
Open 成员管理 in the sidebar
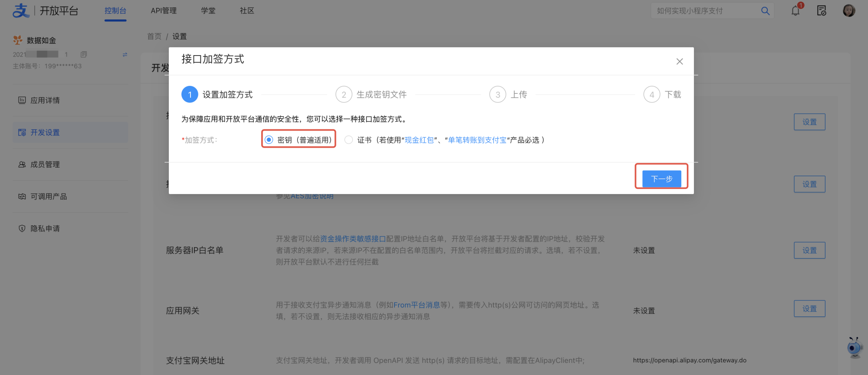coord(45,164)
